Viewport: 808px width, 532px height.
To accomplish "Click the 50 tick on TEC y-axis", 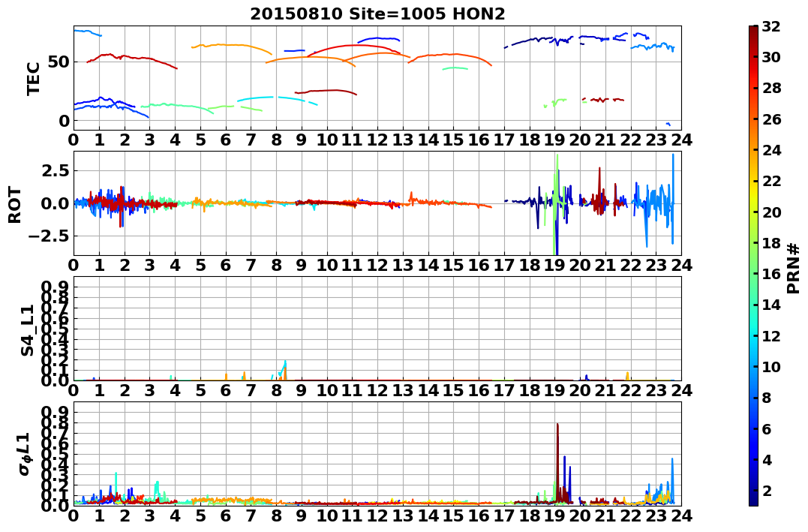I will coord(59,62).
